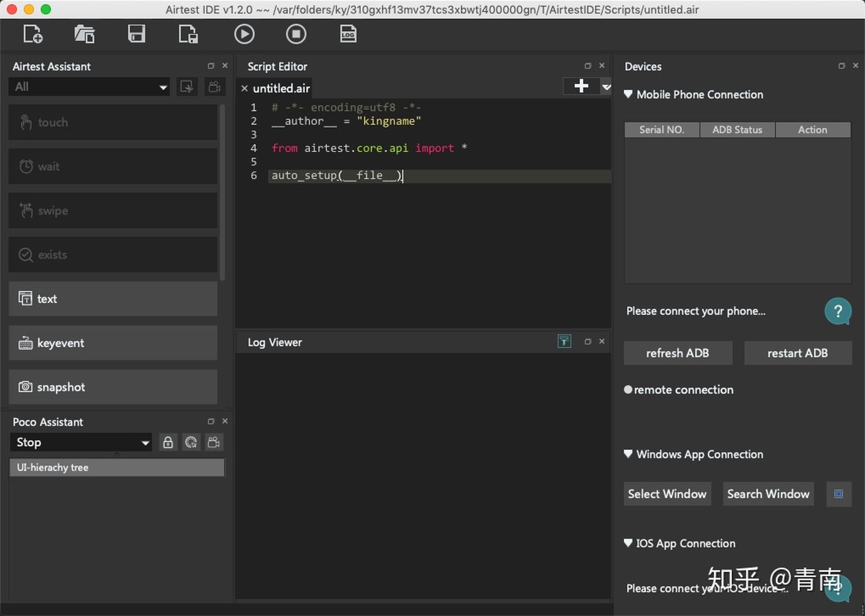Viewport: 865px width, 616px height.
Task: Run the script with Play button
Action: coord(244,34)
